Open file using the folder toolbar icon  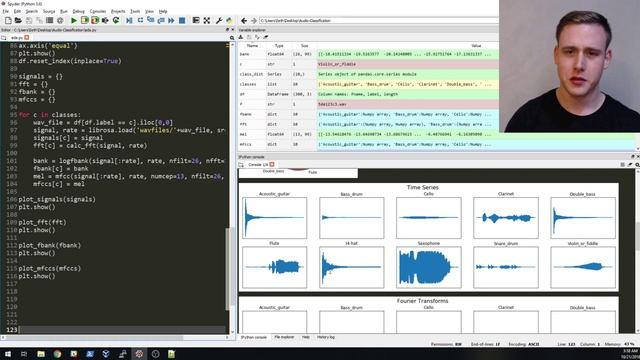18,20
